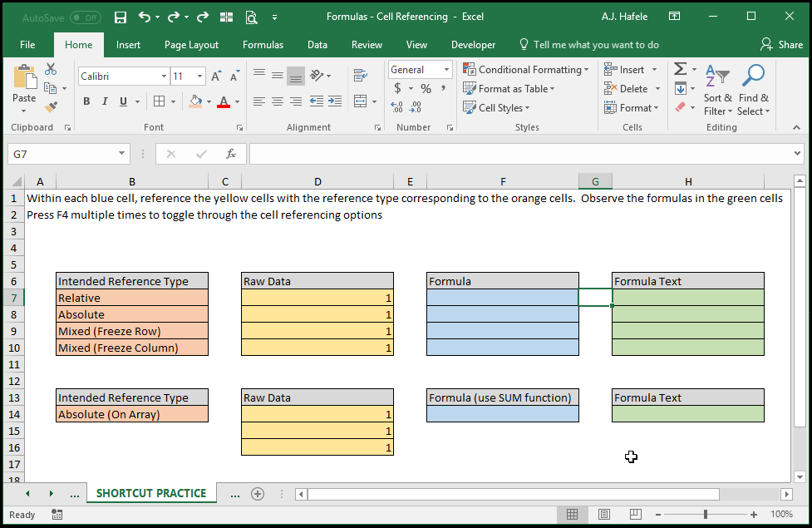Click the Borders icon

point(159,101)
